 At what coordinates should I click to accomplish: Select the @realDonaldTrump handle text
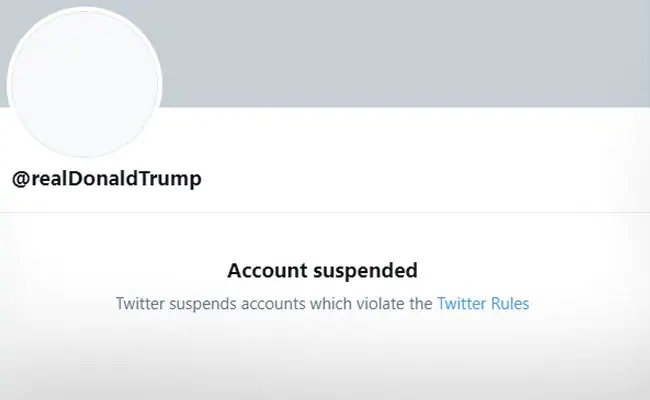pyautogui.click(x=107, y=179)
